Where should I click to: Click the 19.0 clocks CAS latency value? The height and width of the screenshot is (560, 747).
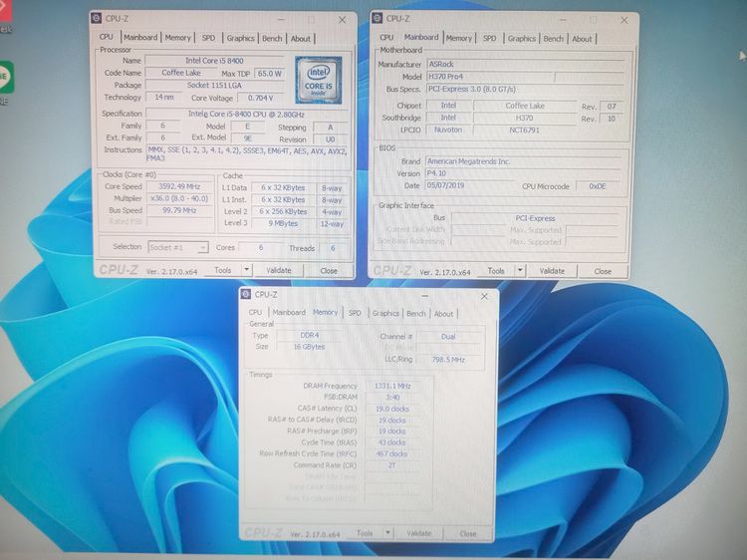coord(392,409)
